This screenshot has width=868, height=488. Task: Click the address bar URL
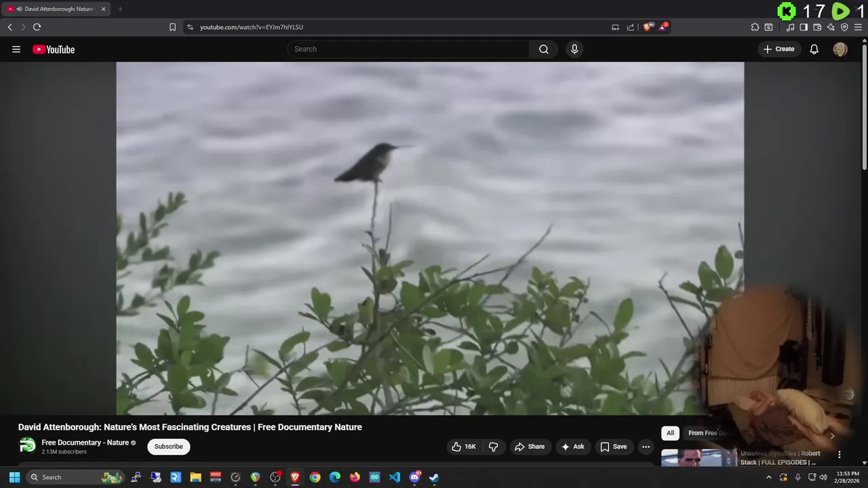[x=252, y=27]
